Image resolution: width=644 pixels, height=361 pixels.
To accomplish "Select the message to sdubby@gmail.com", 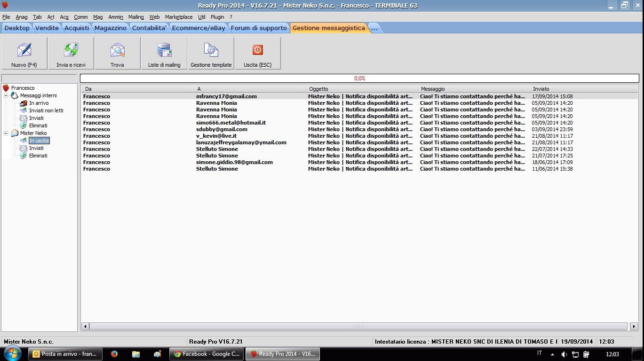I will tap(359, 129).
